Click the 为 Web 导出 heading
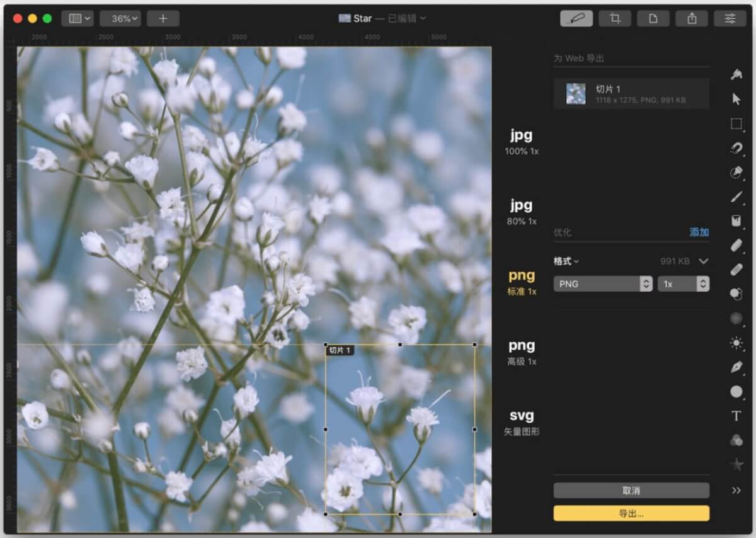756x538 pixels. click(579, 59)
